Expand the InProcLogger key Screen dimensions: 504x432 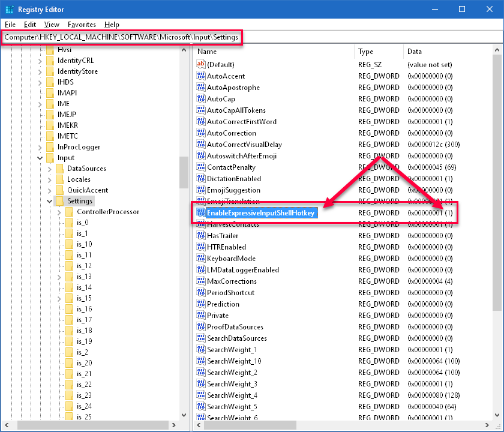[x=40, y=147]
